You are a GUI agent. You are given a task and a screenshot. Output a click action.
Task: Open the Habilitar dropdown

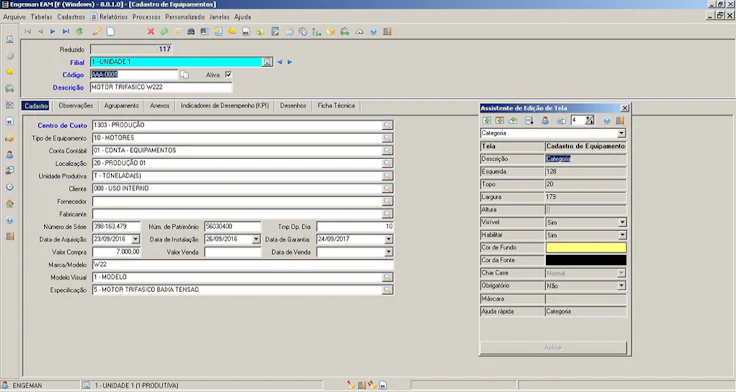pyautogui.click(x=622, y=235)
